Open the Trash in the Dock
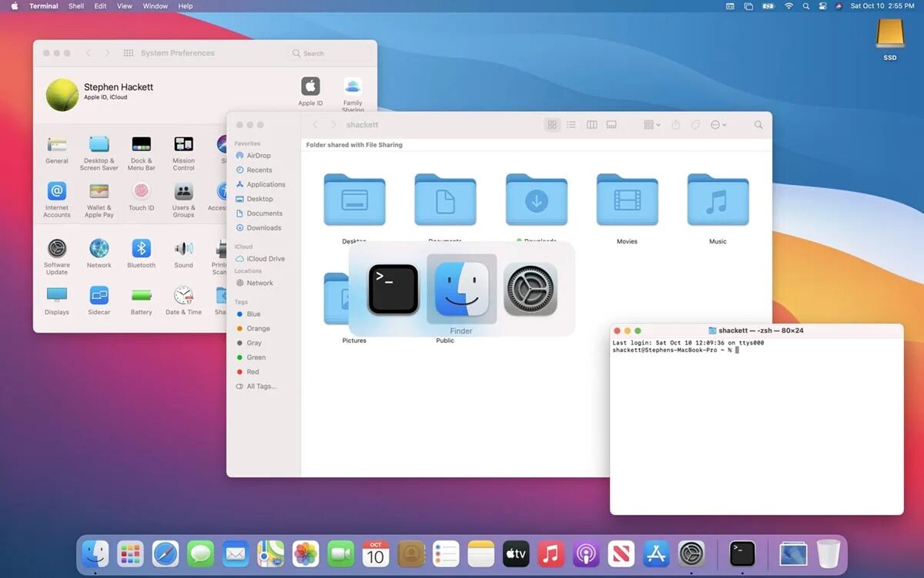 [829, 553]
